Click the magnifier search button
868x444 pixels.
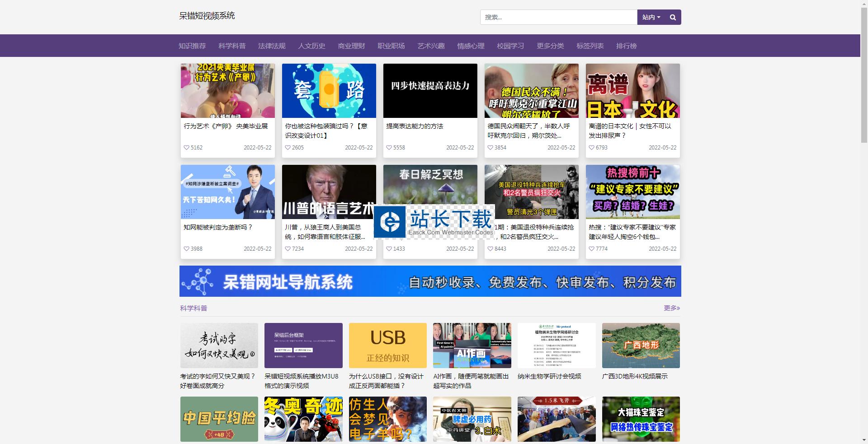673,17
